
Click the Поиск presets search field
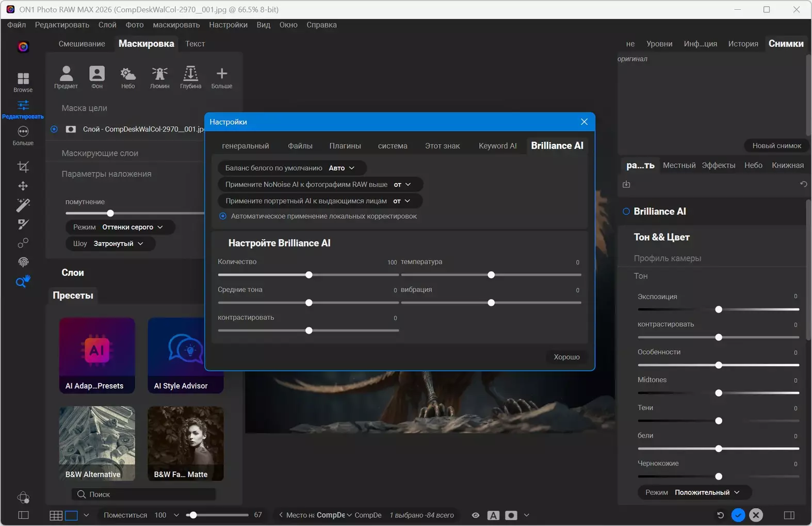144,495
